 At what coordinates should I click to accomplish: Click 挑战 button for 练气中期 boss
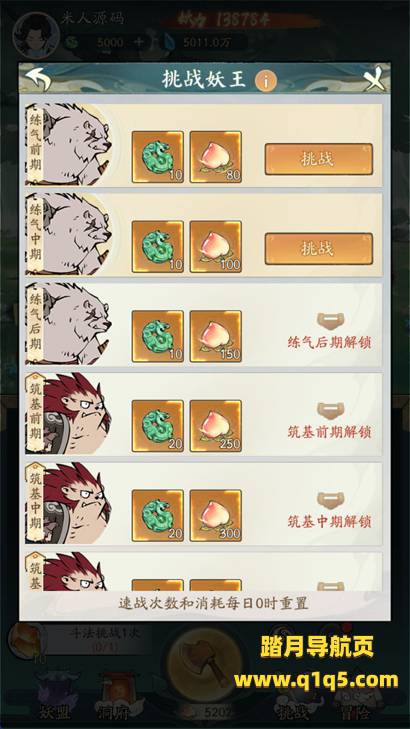coord(319,249)
